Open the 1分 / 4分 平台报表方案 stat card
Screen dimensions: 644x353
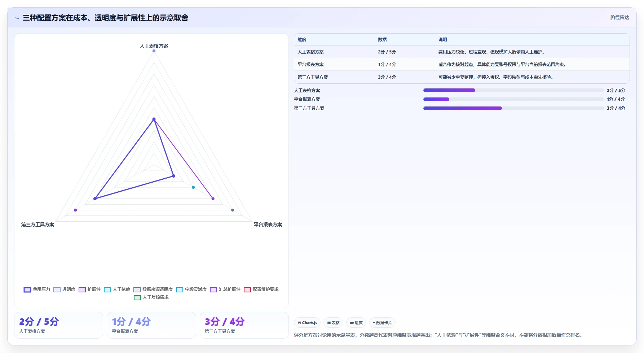(151, 325)
